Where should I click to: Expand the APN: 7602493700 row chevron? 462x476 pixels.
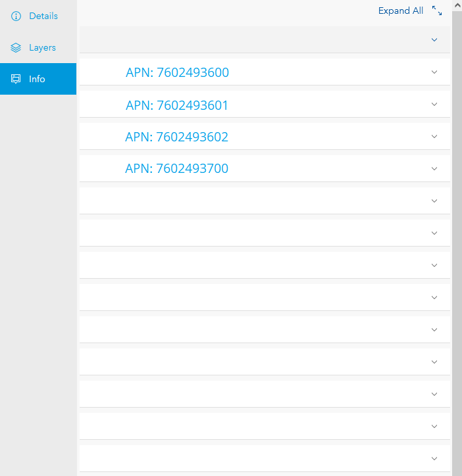click(434, 168)
